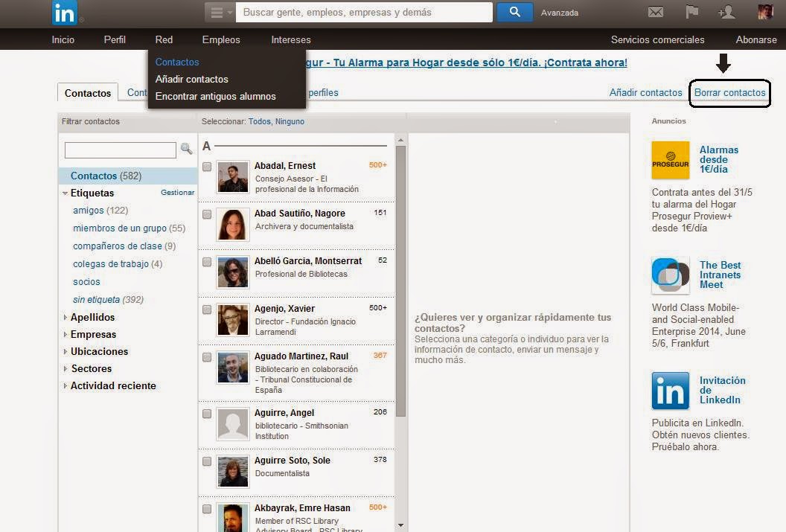Select checkbox next to Agenjo, Xavier
Screen dimensions: 786x532
[207, 310]
